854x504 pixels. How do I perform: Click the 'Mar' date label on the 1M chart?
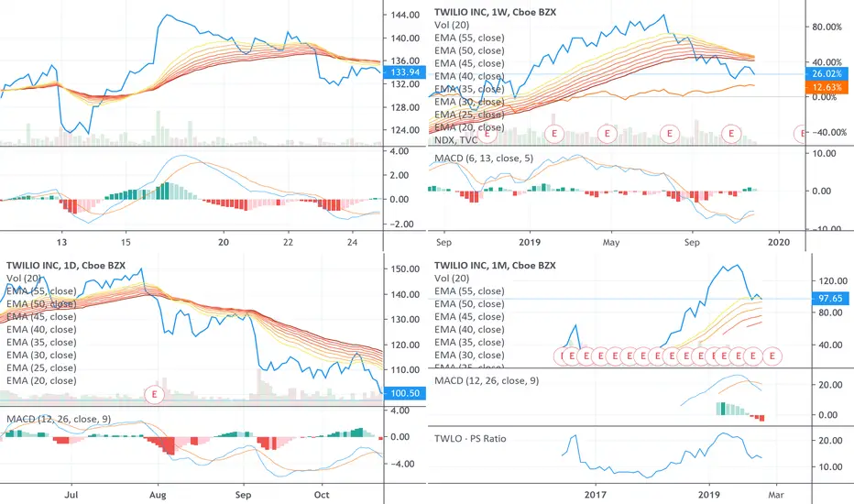[x=776, y=495]
